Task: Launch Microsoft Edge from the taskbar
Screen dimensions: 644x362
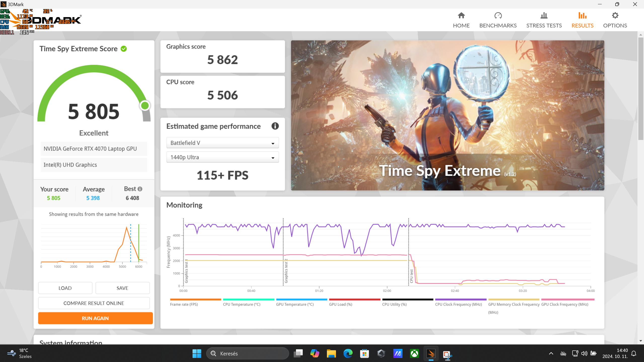Action: pyautogui.click(x=348, y=353)
